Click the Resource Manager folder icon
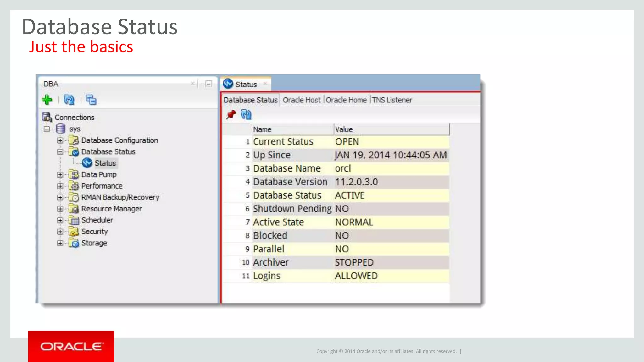The width and height of the screenshot is (644, 362). click(74, 209)
